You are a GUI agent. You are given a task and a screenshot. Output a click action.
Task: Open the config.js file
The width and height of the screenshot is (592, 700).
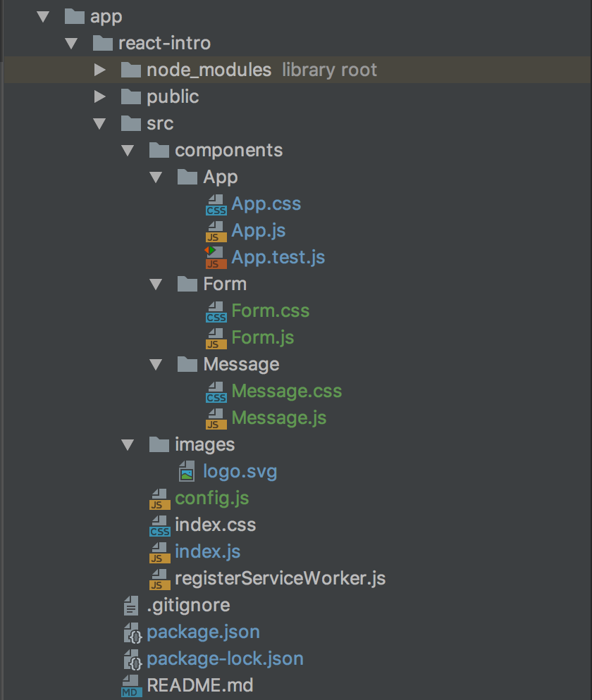point(211,499)
